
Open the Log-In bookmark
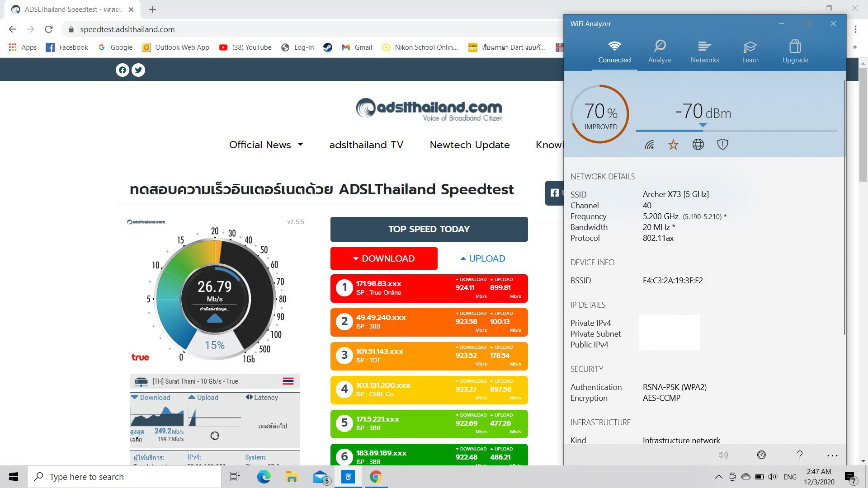coord(297,47)
